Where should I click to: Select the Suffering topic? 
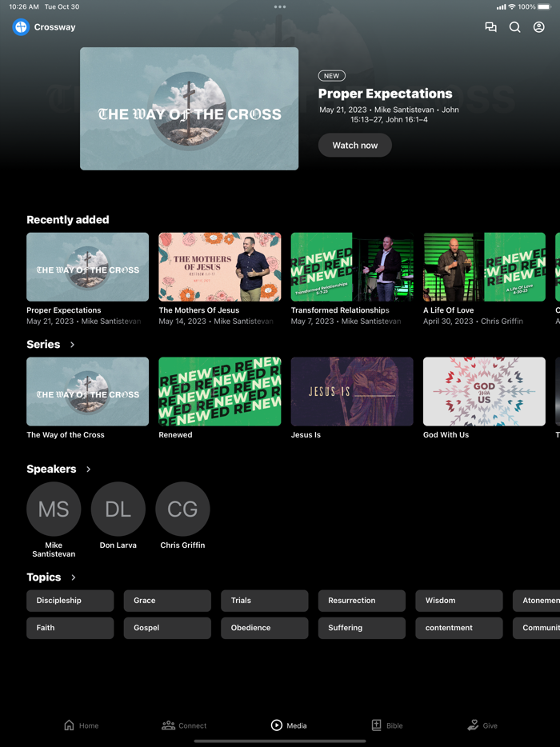click(x=362, y=628)
